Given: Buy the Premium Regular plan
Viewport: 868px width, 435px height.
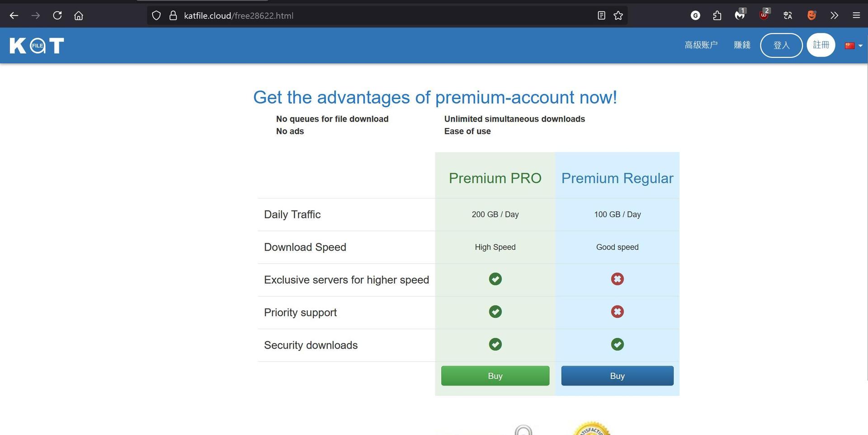Looking at the screenshot, I should (x=617, y=376).
